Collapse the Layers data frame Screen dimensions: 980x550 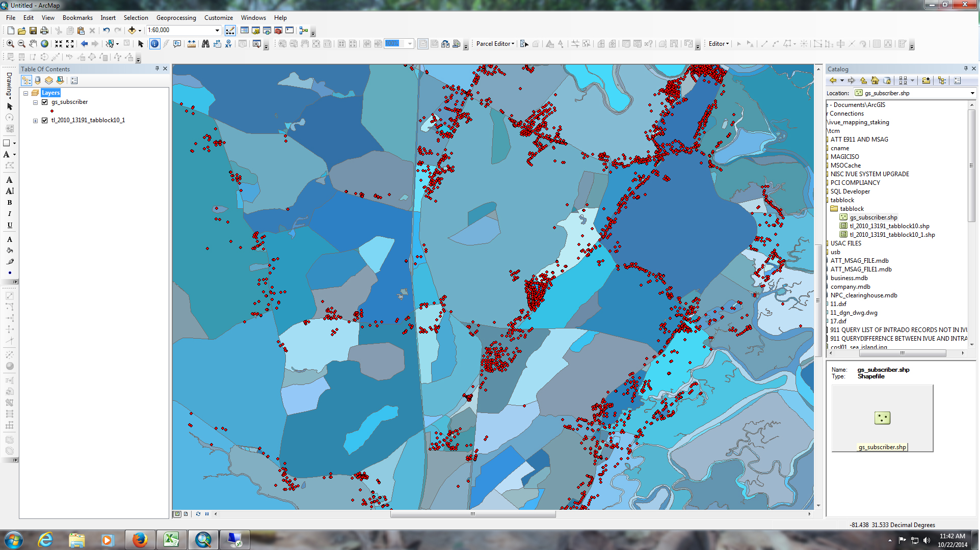click(x=25, y=93)
